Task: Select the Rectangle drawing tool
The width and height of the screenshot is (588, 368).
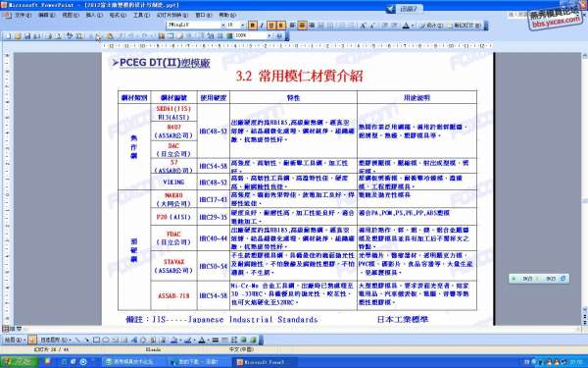Action: [x=96, y=340]
